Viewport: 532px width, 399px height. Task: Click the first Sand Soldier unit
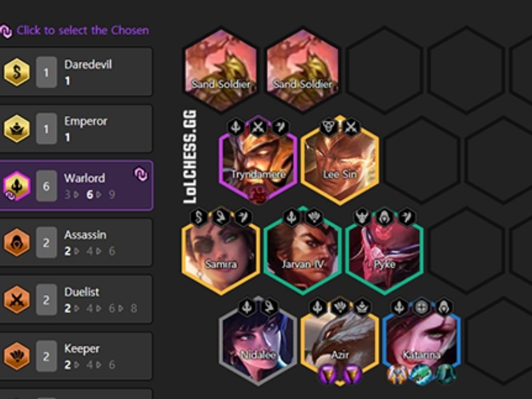(221, 70)
